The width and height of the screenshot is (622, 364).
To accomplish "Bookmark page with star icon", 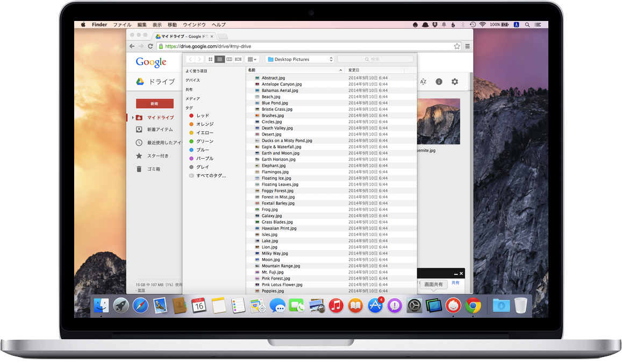I will 457,46.
